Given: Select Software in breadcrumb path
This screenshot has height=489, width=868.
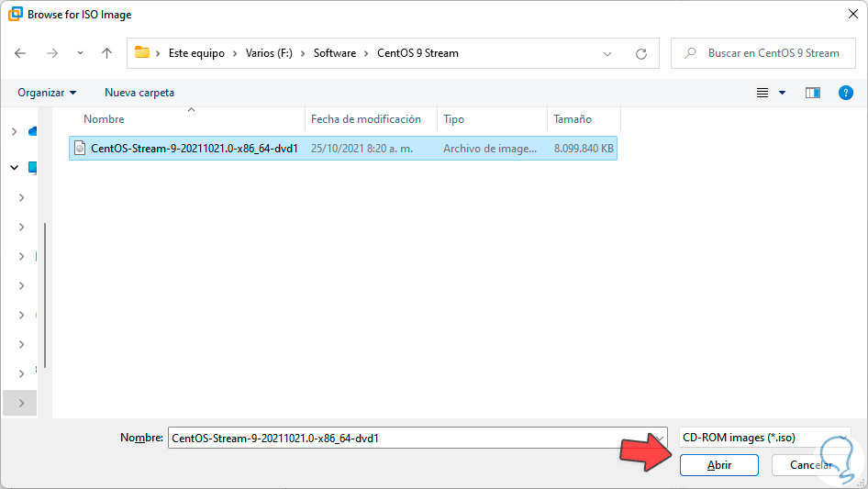Looking at the screenshot, I should tap(335, 53).
